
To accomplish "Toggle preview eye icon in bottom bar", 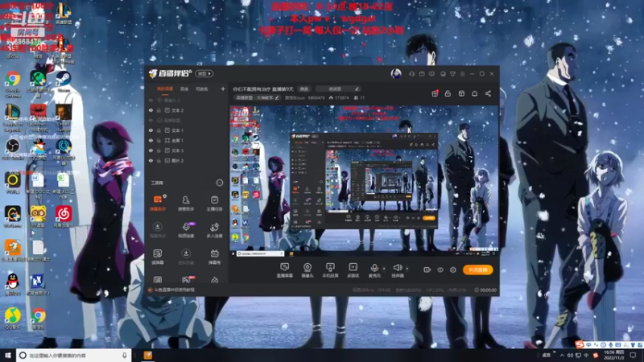I will (440, 269).
